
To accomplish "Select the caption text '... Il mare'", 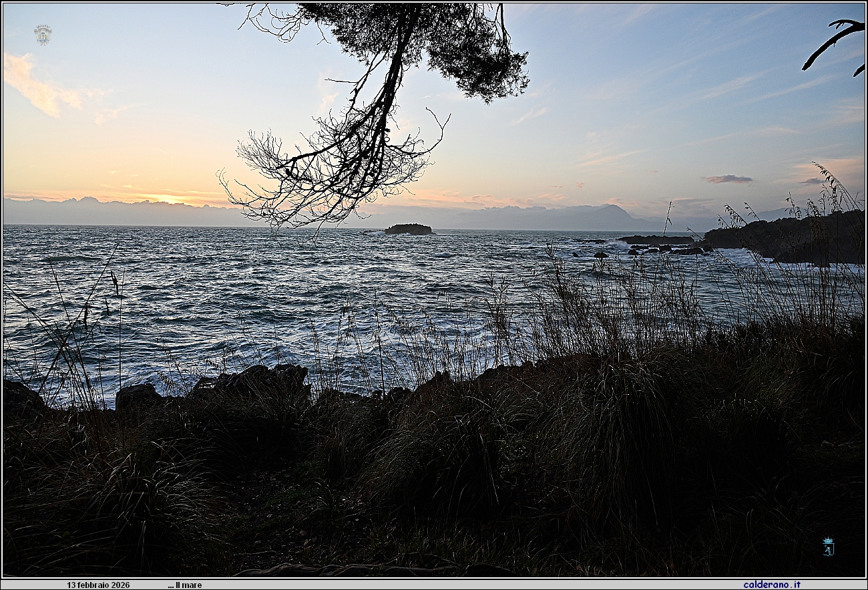I will point(185,585).
